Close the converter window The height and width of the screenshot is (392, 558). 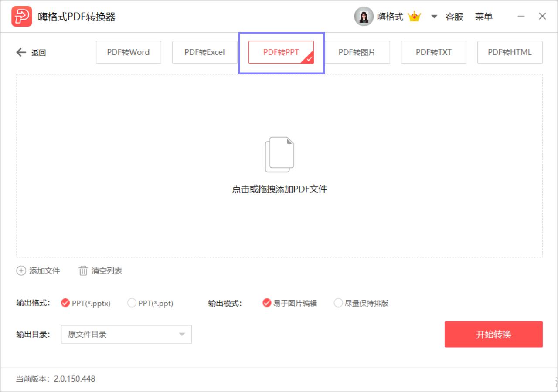(542, 17)
